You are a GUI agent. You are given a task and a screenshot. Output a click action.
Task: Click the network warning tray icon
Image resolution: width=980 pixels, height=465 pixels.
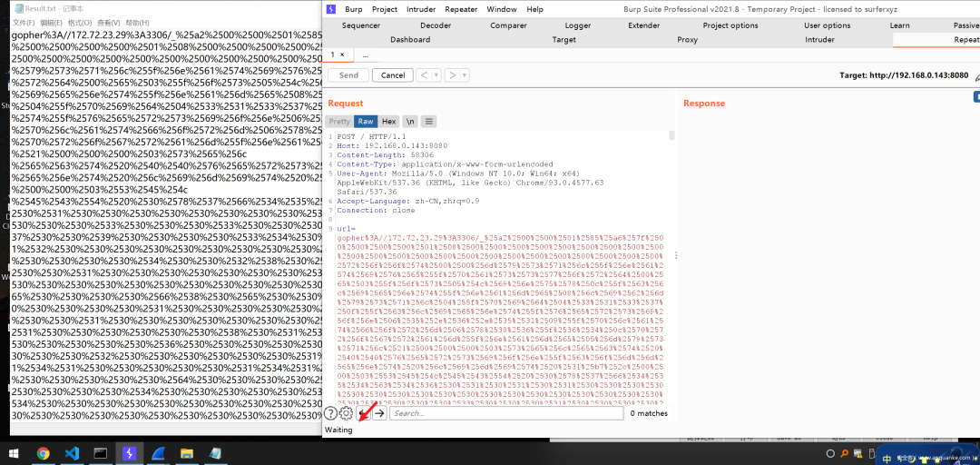pyautogui.click(x=859, y=454)
